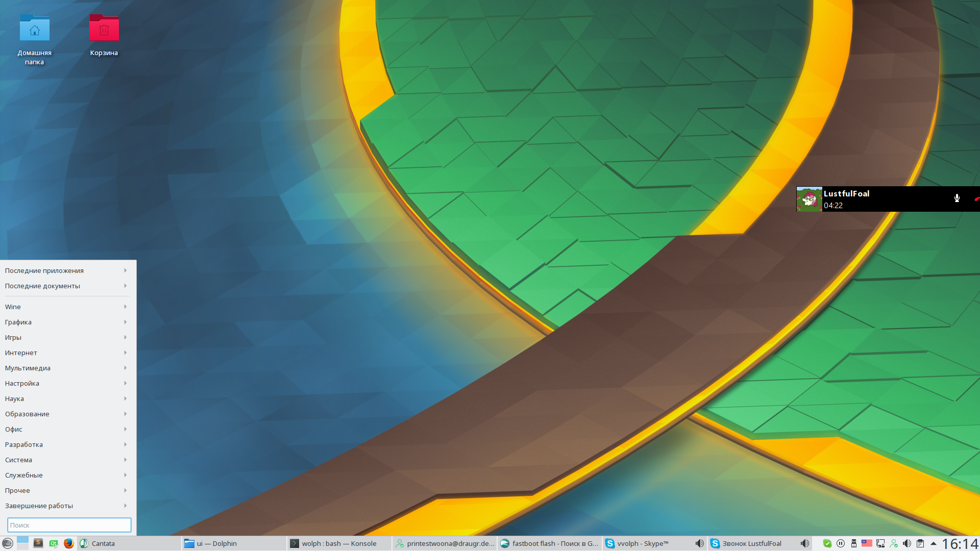Click the 16:14 digital clock
Screen dimensions: 980x551
coord(960,543)
